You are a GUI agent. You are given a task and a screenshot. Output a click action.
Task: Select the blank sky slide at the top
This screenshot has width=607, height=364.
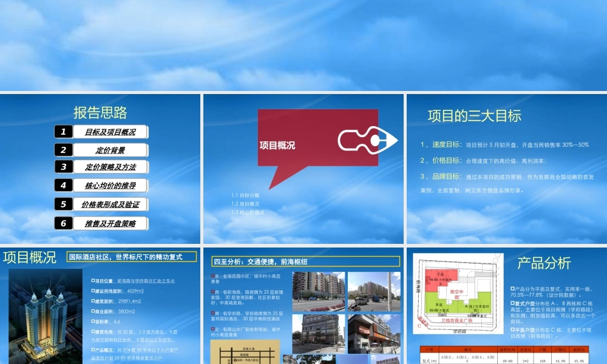coord(303,45)
